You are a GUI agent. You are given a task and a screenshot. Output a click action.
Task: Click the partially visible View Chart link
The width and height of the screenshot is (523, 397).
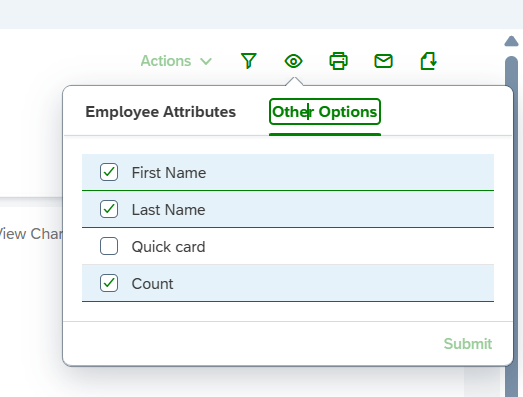point(31,234)
